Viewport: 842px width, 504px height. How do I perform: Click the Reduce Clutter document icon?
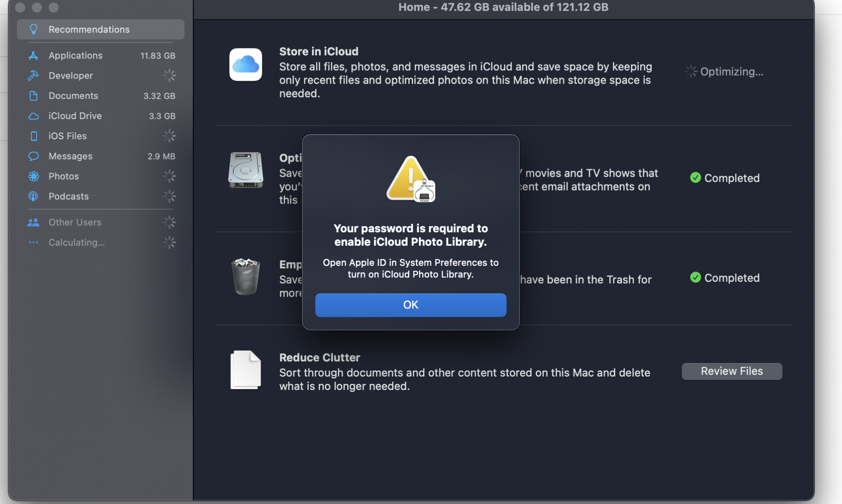pyautogui.click(x=245, y=370)
